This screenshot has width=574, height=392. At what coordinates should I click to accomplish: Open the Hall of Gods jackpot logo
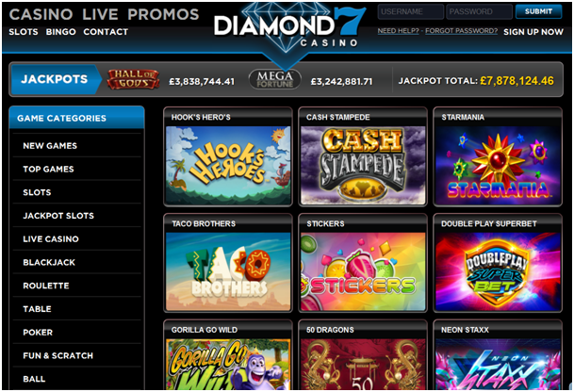coord(133,79)
